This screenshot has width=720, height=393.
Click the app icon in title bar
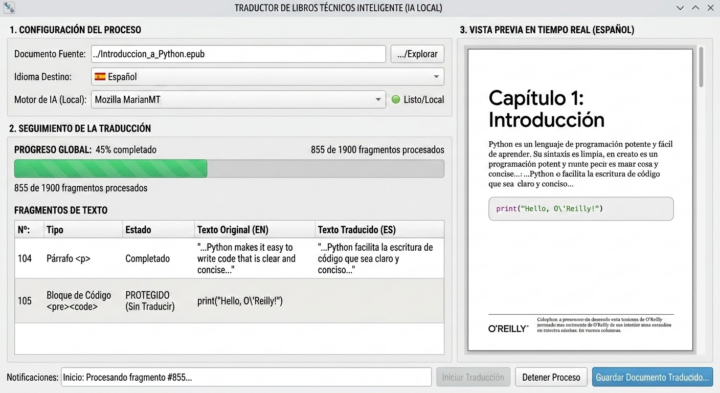click(x=8, y=7)
